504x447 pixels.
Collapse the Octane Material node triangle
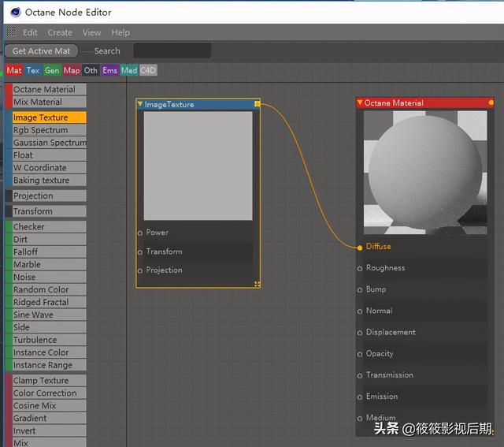click(x=360, y=102)
